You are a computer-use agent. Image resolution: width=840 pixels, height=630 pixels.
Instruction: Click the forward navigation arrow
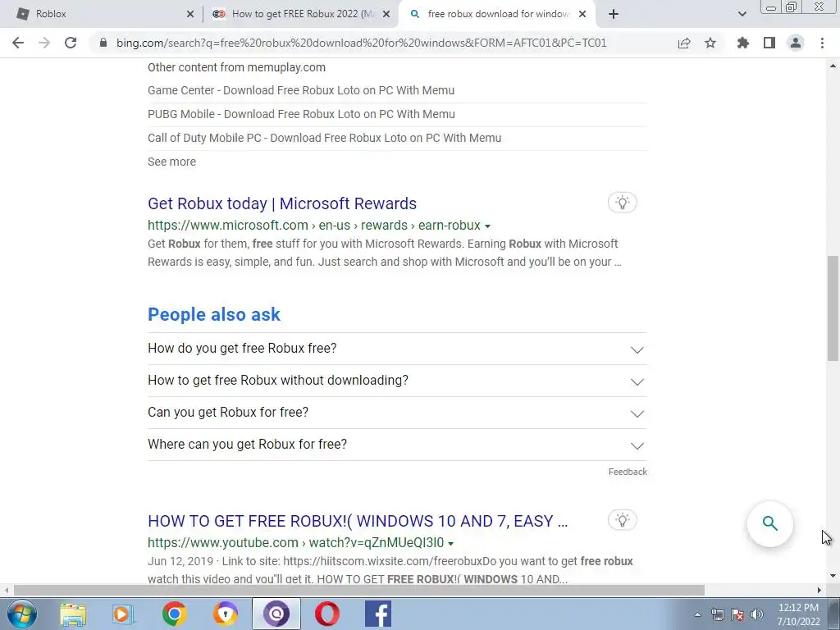click(44, 43)
